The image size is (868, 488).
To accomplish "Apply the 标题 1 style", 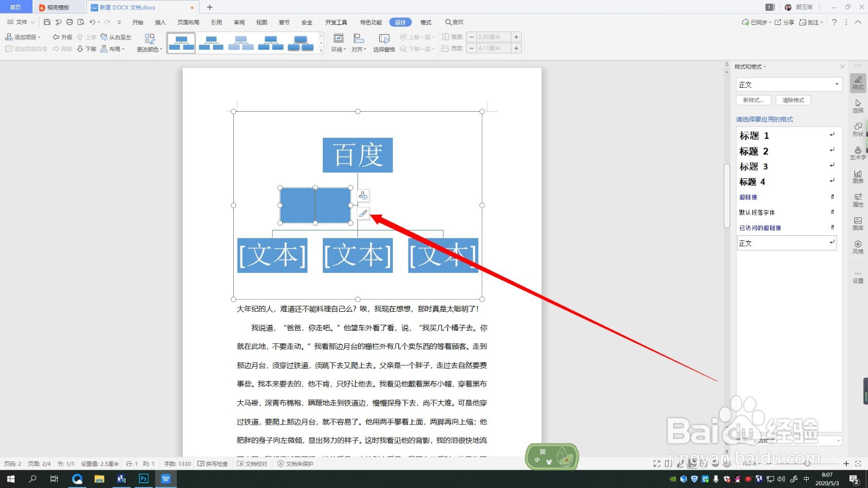I will click(787, 136).
